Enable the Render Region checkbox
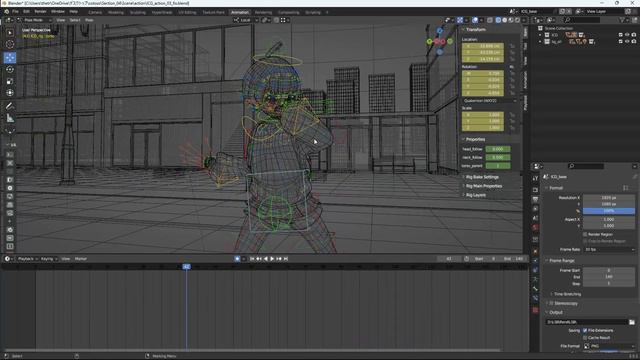The width and height of the screenshot is (640, 360). [x=585, y=234]
